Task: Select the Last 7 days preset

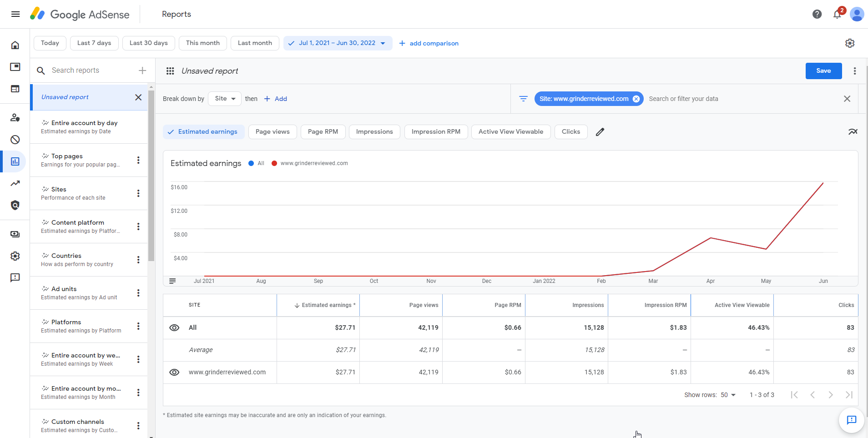Action: [x=94, y=43]
